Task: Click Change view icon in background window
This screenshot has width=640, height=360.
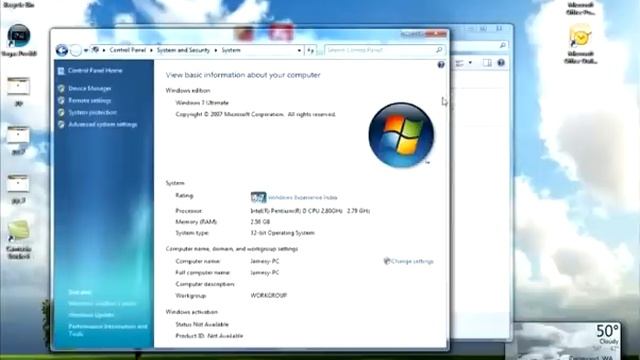Action: pyautogui.click(x=460, y=63)
